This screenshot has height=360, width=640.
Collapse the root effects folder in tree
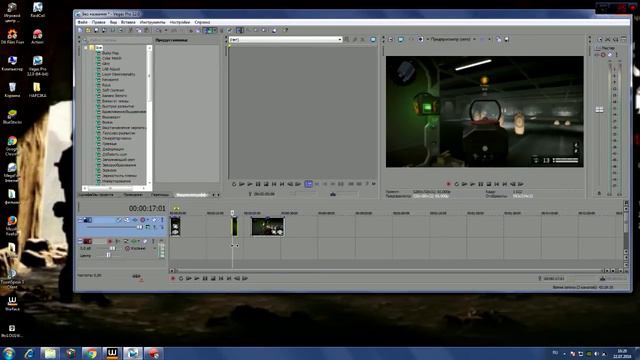point(86,48)
